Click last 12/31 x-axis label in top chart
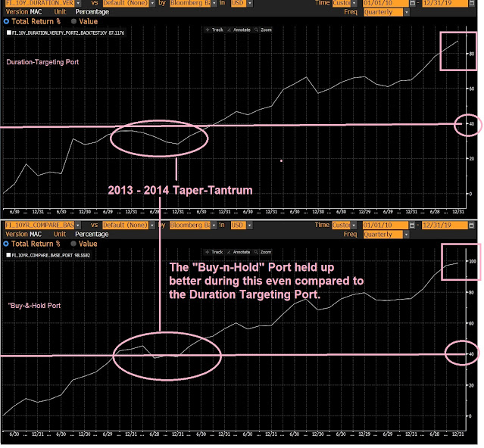The image size is (484, 448). (458, 212)
